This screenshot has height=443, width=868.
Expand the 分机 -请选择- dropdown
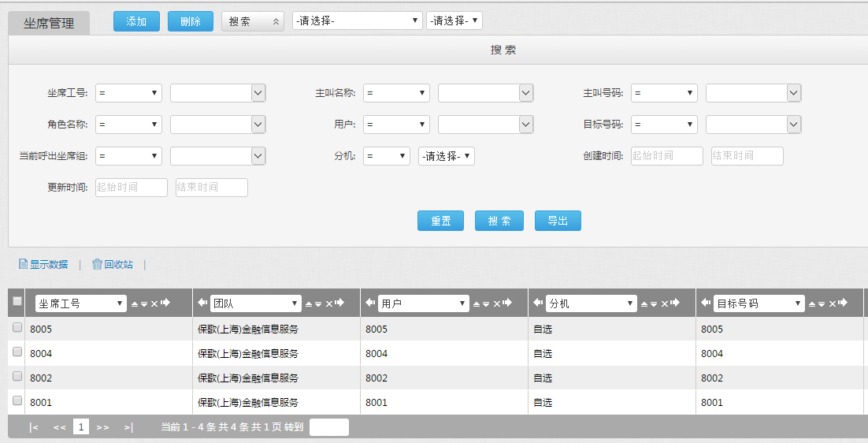(x=446, y=156)
